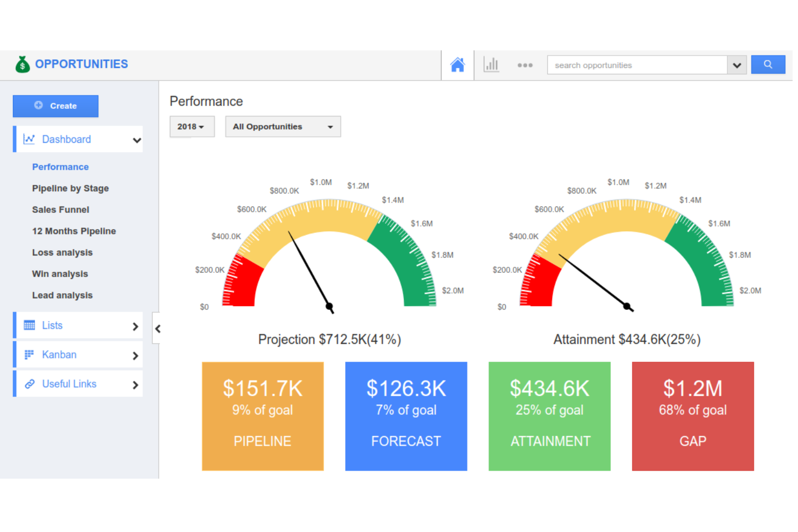Collapse the sidebar with the left arrow
The image size is (798, 532).
(x=158, y=328)
